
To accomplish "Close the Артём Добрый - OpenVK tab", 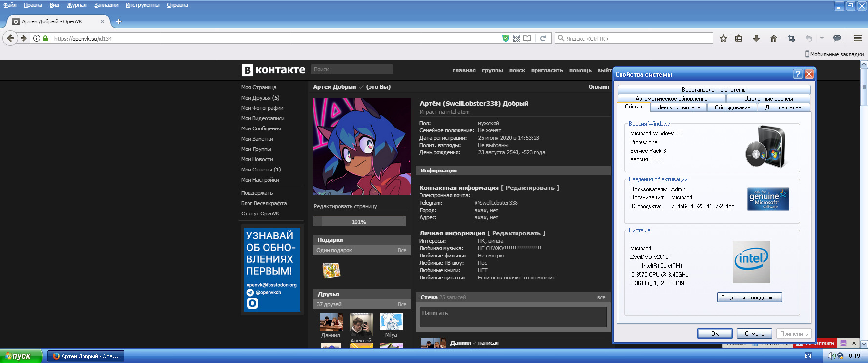I will tap(103, 21).
